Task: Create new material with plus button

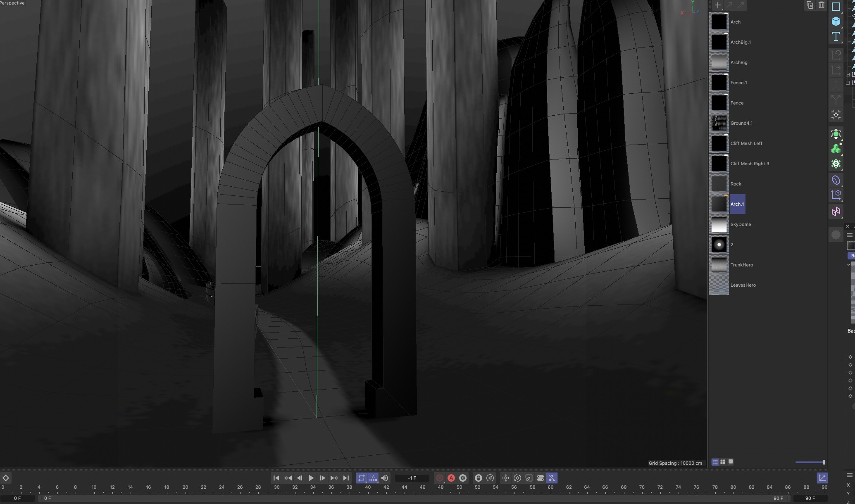Action: point(717,5)
